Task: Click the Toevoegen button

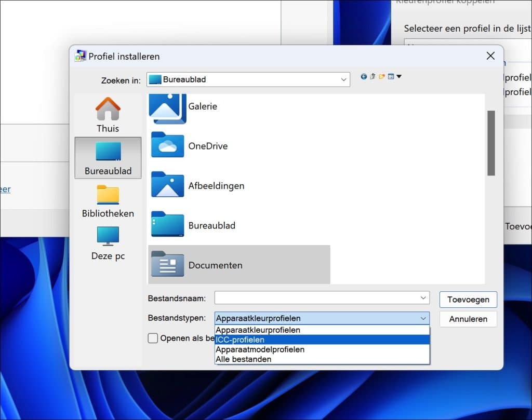Action: pos(468,300)
